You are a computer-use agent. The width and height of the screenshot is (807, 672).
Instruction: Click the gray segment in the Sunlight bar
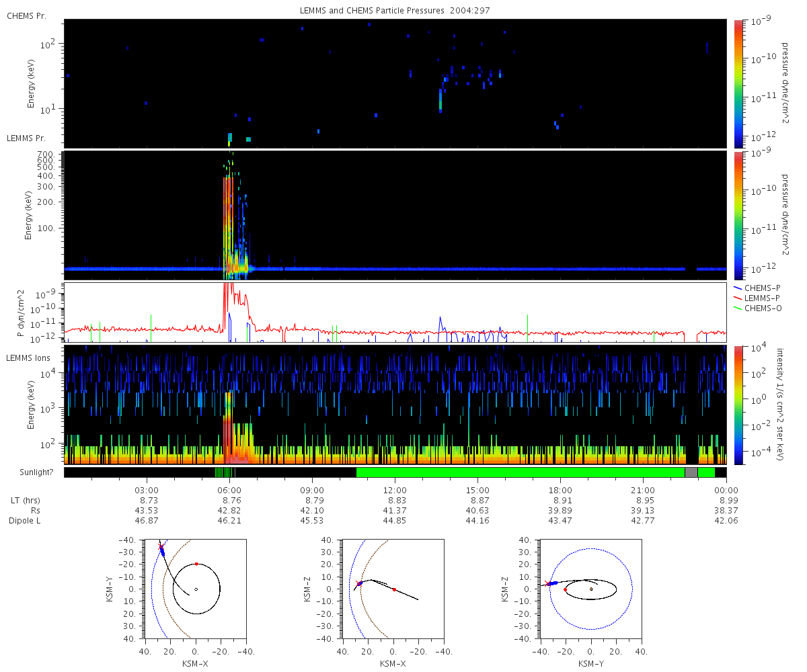click(x=691, y=472)
